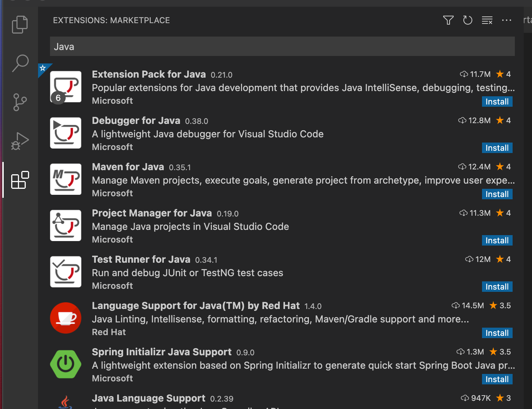Clear extensions search results
The height and width of the screenshot is (409, 532).
coord(487,20)
